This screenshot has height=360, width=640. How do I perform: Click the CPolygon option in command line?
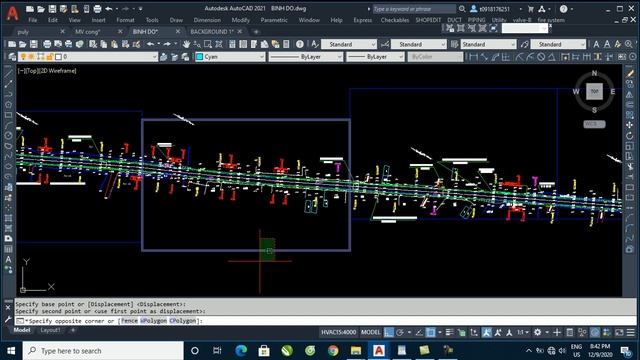(182, 321)
